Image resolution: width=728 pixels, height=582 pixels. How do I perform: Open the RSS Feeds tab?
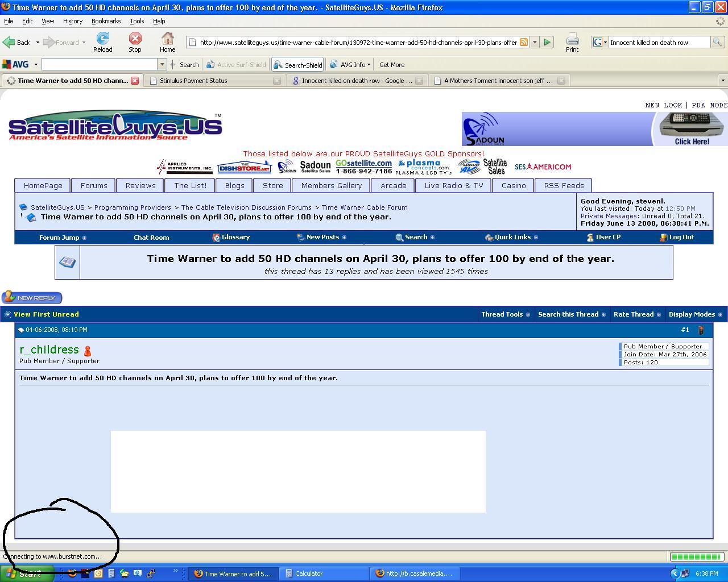[564, 185]
